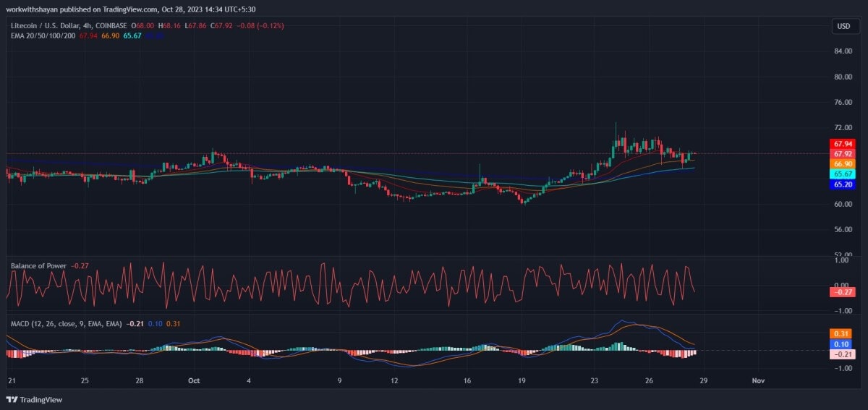
Task: Click the Nov marker on time axis
Action: (757, 380)
